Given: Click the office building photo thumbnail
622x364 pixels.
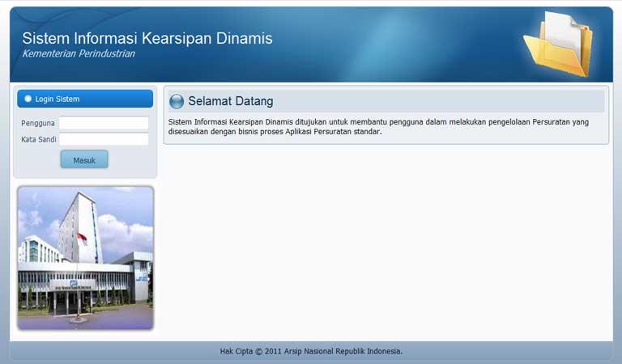Looking at the screenshot, I should pos(85,258).
